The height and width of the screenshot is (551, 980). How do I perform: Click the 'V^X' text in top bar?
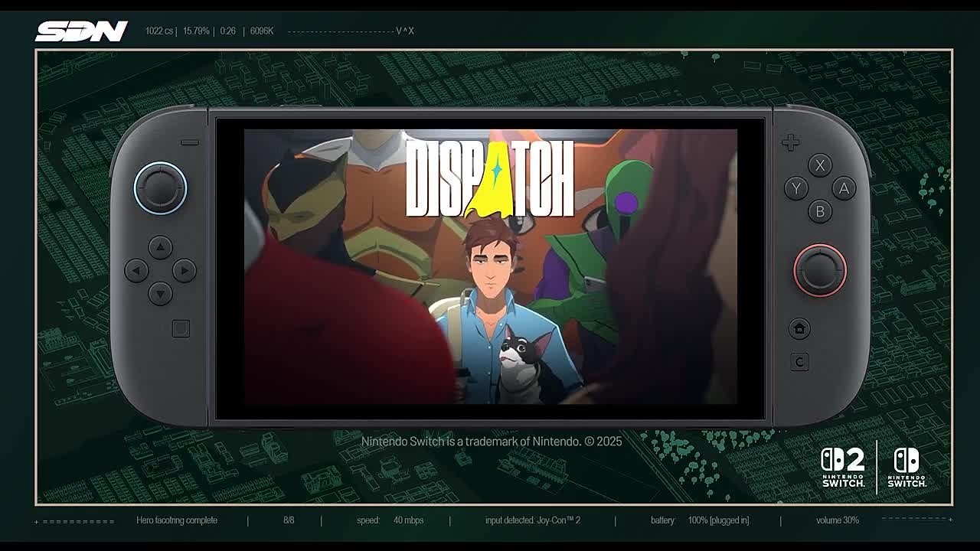pos(405,31)
